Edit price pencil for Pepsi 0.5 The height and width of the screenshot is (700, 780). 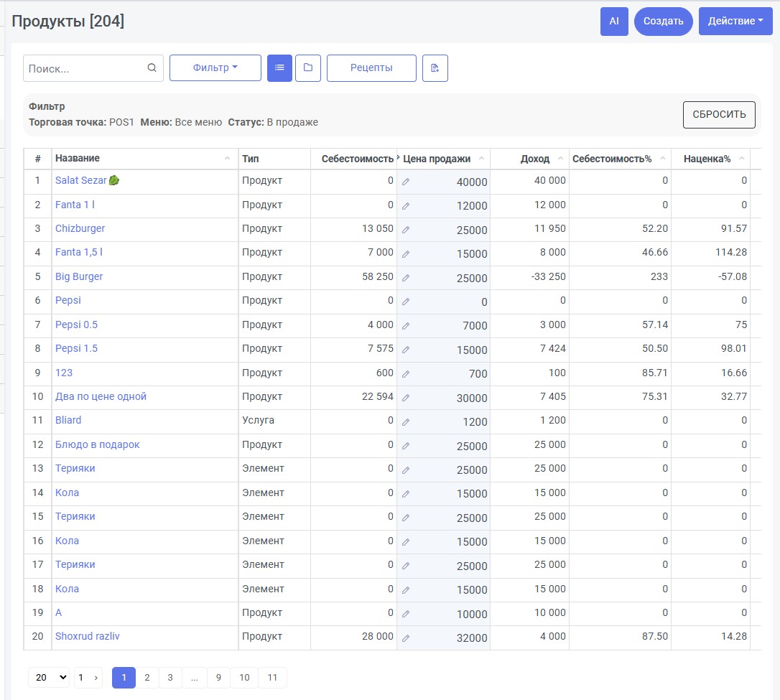[x=406, y=326]
